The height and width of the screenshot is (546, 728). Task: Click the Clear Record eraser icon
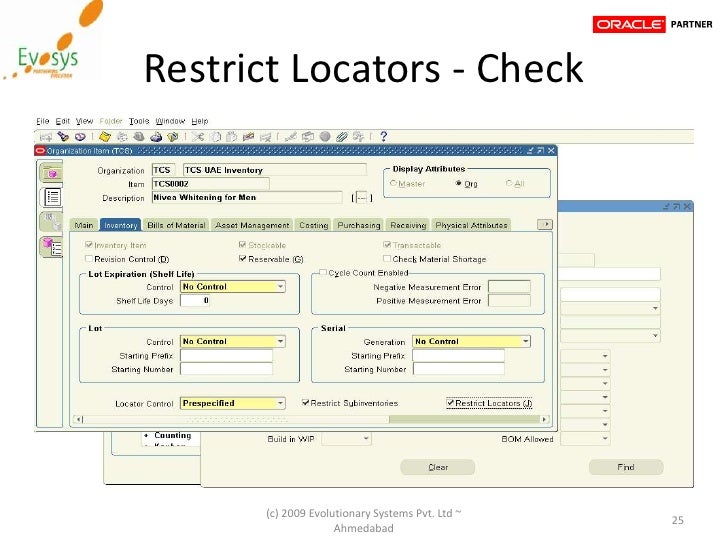point(248,136)
